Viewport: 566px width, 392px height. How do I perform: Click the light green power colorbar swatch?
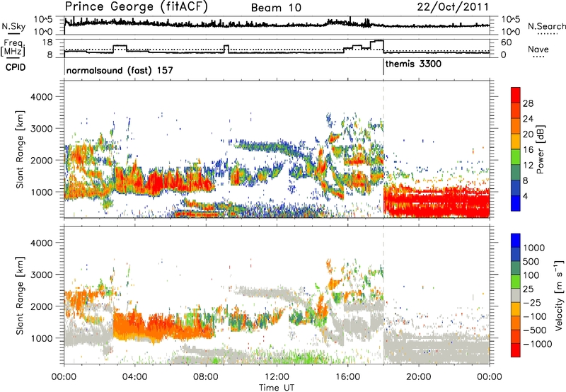point(516,156)
